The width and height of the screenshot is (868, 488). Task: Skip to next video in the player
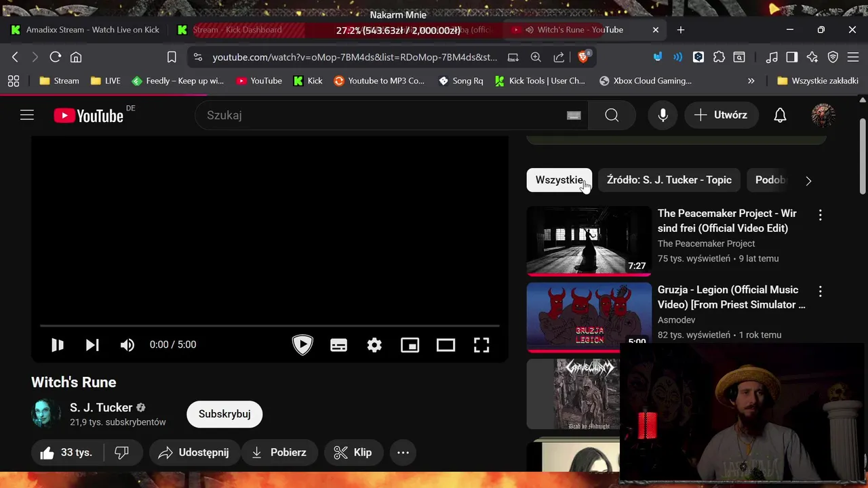click(92, 345)
